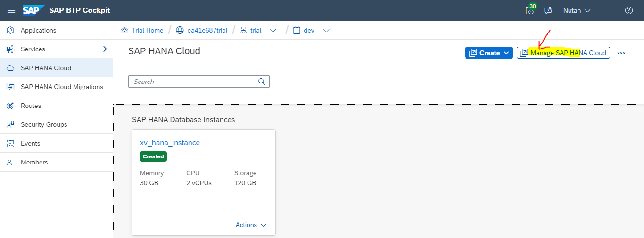This screenshot has height=238, width=644.
Task: Open trial period remaining days icon
Action: (530, 9)
